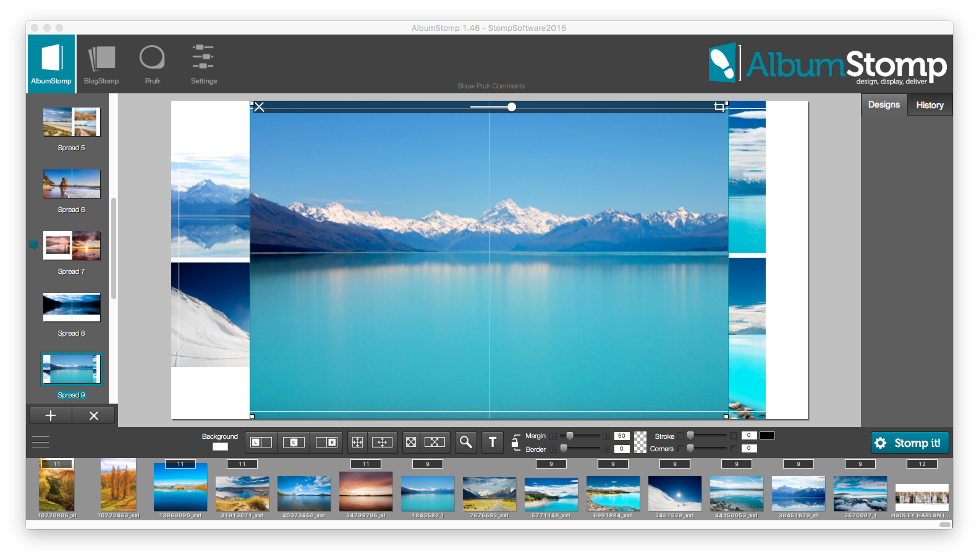Click the wide expand-to-fill icon

coord(434,442)
